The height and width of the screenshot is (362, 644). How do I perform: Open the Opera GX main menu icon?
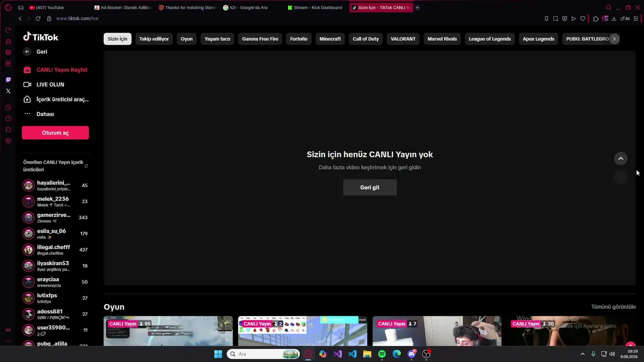pos(8,8)
